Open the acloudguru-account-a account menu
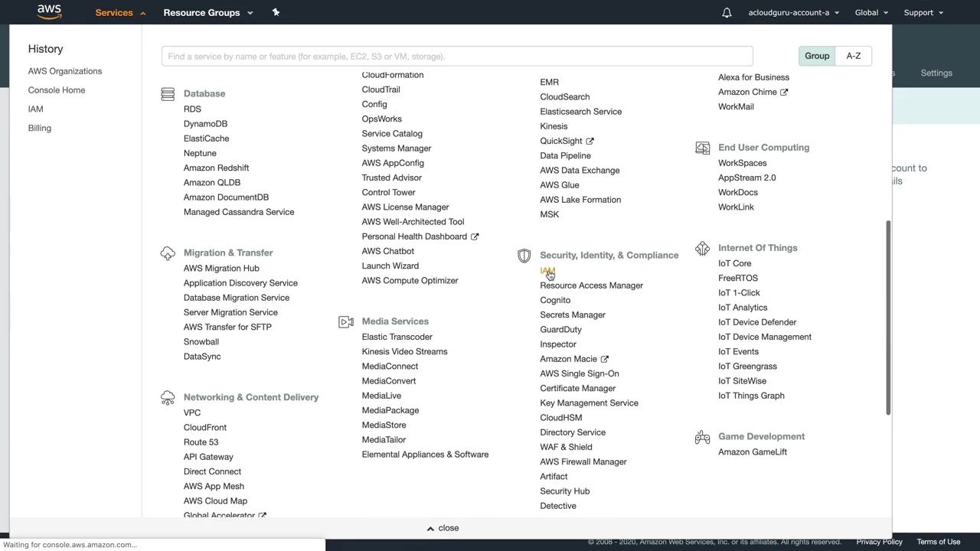The image size is (980, 551). tap(793, 13)
